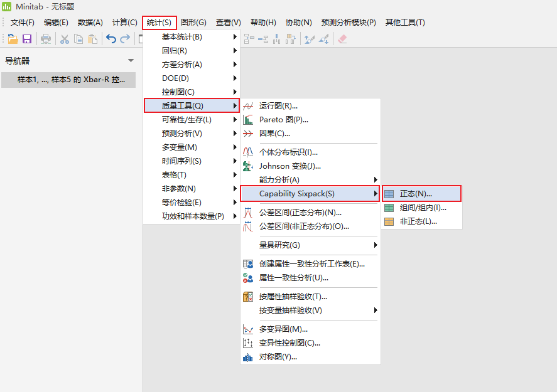Click the Print icon in toolbar
Viewport: 557px width, 392px height.
[x=46, y=39]
